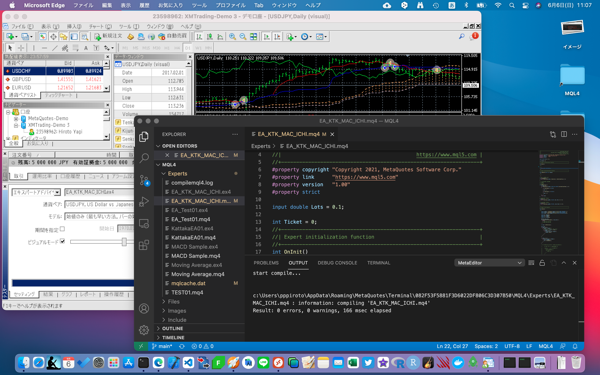
Task: Open compare changes icon in editor title
Action: tap(553, 134)
